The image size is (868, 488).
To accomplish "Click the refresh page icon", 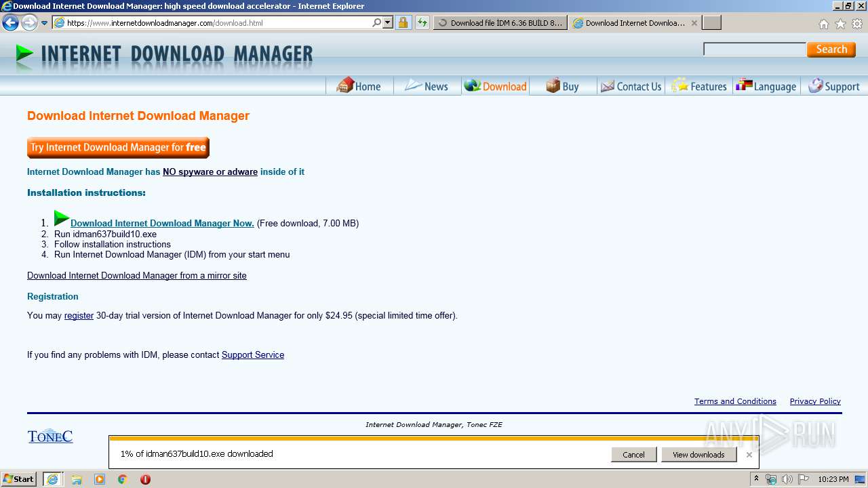I will pos(422,22).
